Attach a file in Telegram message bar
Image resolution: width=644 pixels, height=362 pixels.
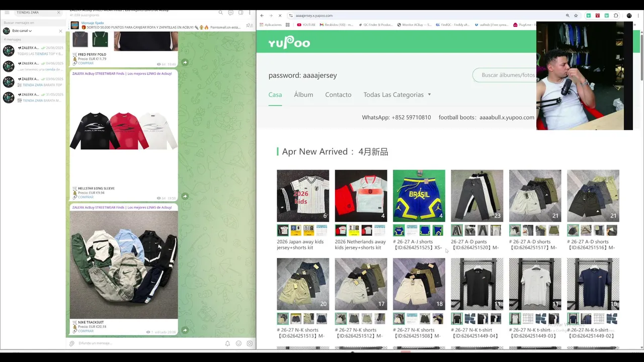72,343
